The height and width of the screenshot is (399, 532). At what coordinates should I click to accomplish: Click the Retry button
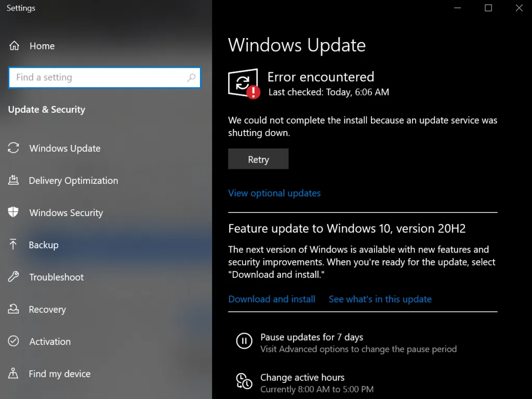[258, 159]
